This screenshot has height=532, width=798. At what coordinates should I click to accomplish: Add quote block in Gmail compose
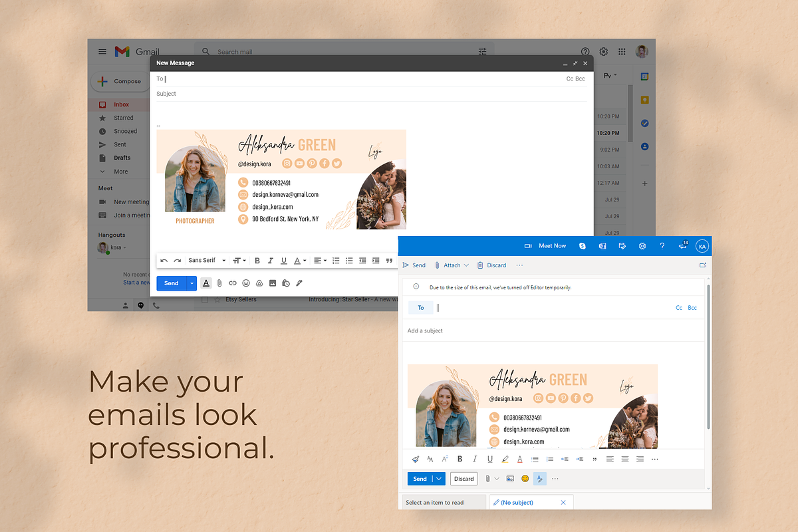pos(389,261)
